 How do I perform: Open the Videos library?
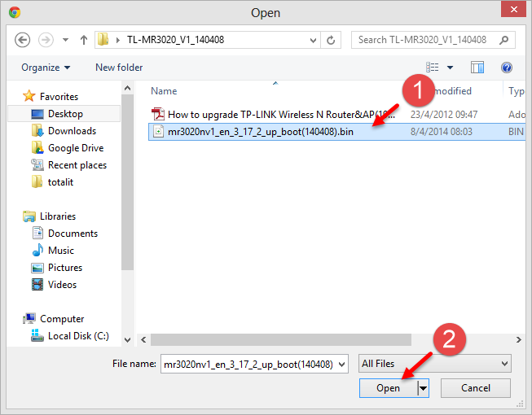click(x=62, y=285)
